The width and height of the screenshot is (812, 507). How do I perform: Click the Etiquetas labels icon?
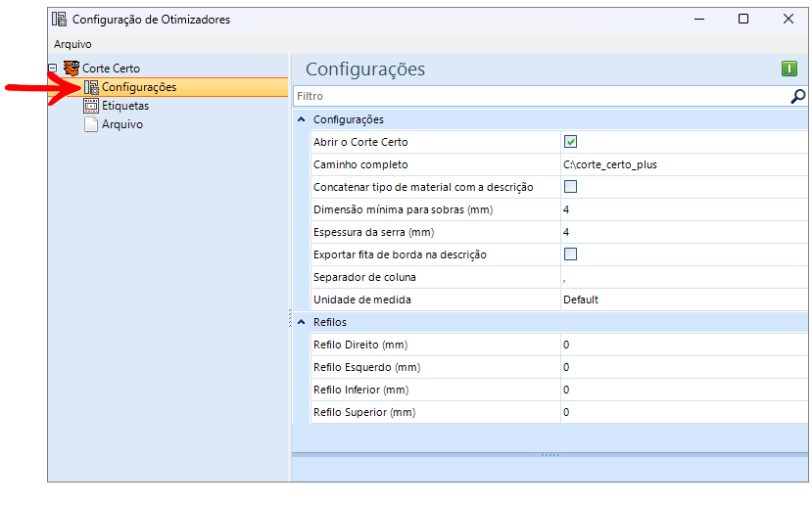(91, 106)
